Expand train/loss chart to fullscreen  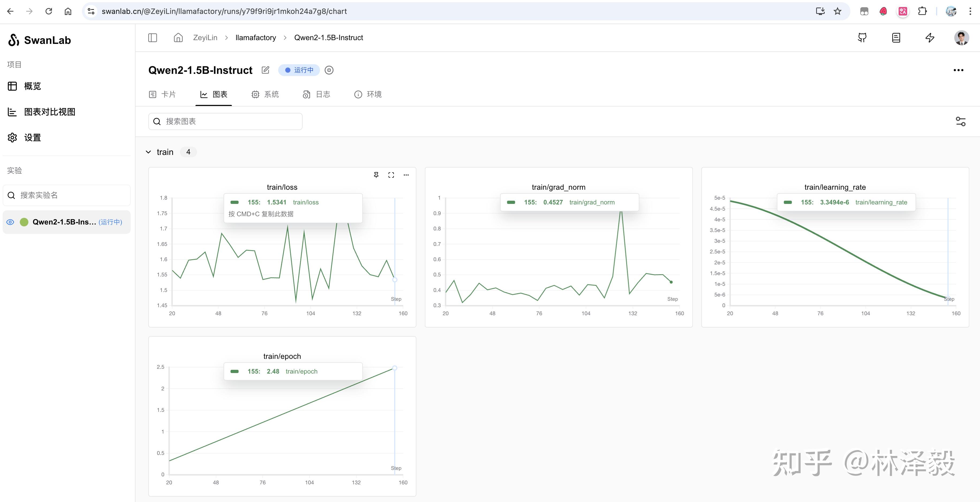pyautogui.click(x=391, y=175)
